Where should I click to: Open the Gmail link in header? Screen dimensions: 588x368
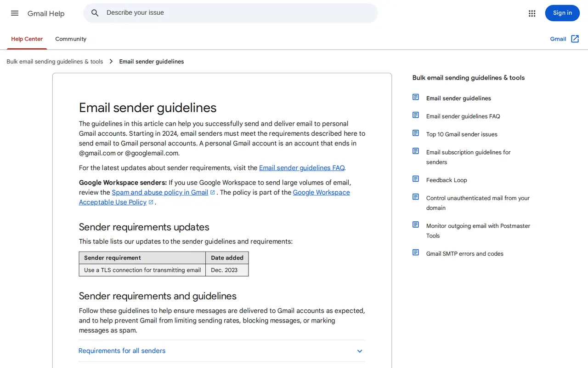[558, 39]
